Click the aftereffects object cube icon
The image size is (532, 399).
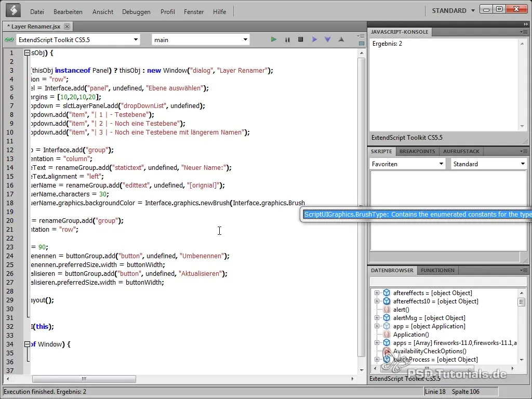tap(387, 293)
